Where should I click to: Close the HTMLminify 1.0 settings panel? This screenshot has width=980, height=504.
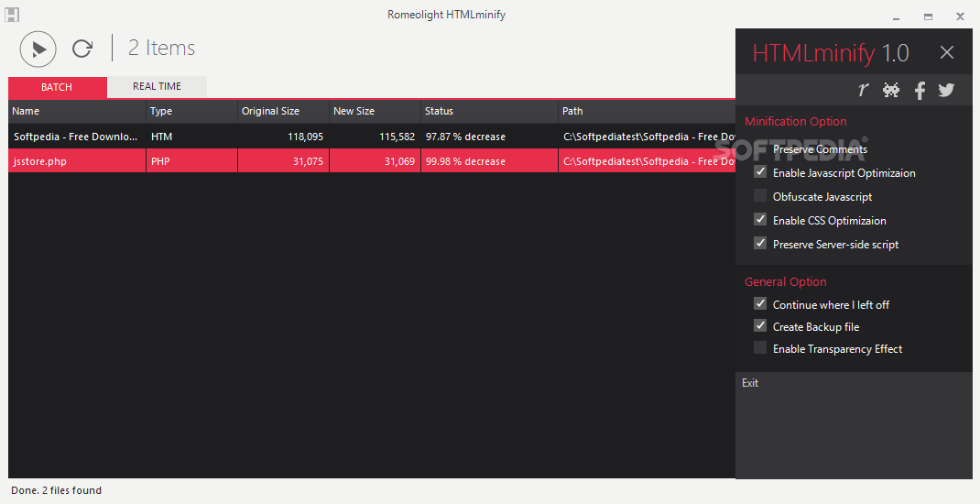pyautogui.click(x=947, y=52)
